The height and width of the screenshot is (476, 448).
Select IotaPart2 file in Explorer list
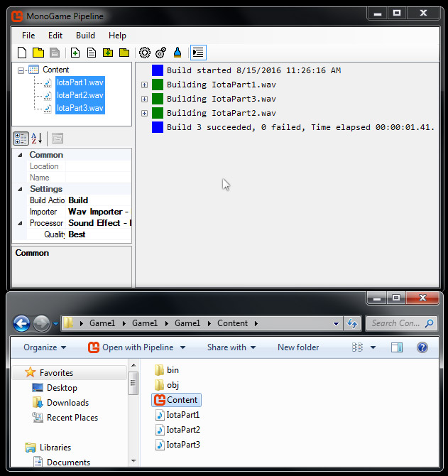pyautogui.click(x=182, y=430)
